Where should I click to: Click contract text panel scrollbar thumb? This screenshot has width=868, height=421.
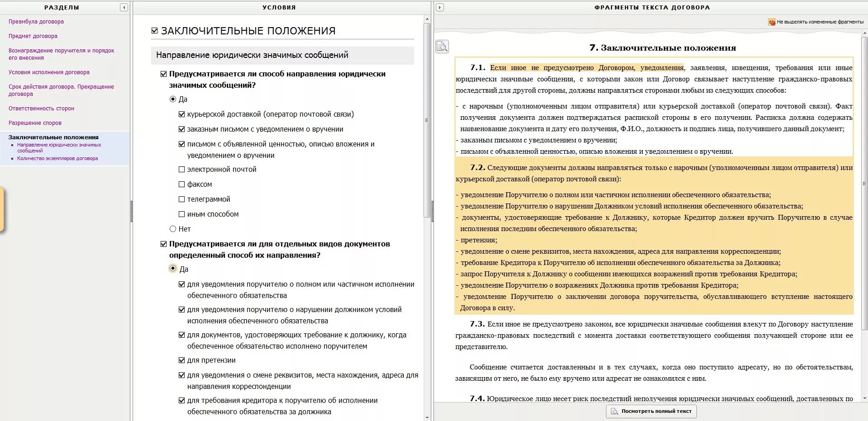[x=864, y=184]
